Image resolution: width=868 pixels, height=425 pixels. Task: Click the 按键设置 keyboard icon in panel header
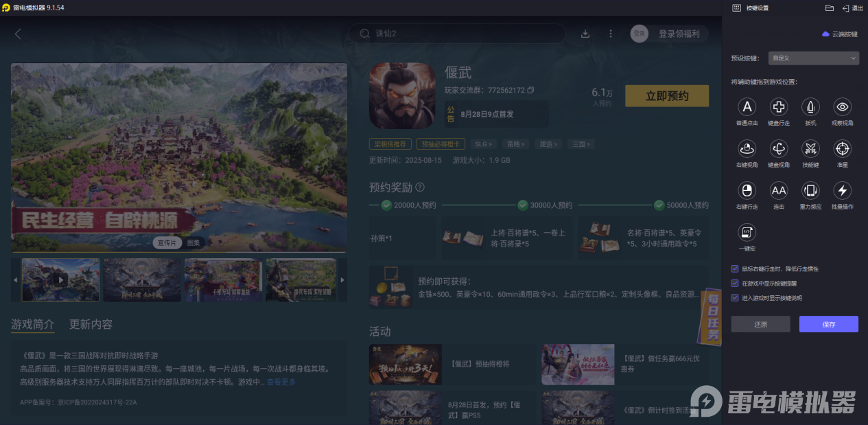[736, 8]
